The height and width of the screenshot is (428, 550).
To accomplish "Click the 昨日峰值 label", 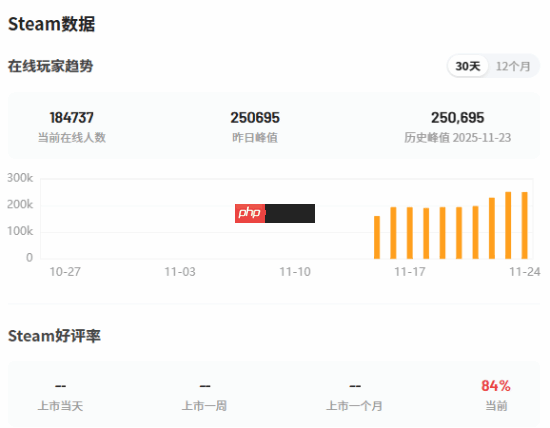I will click(x=255, y=138).
